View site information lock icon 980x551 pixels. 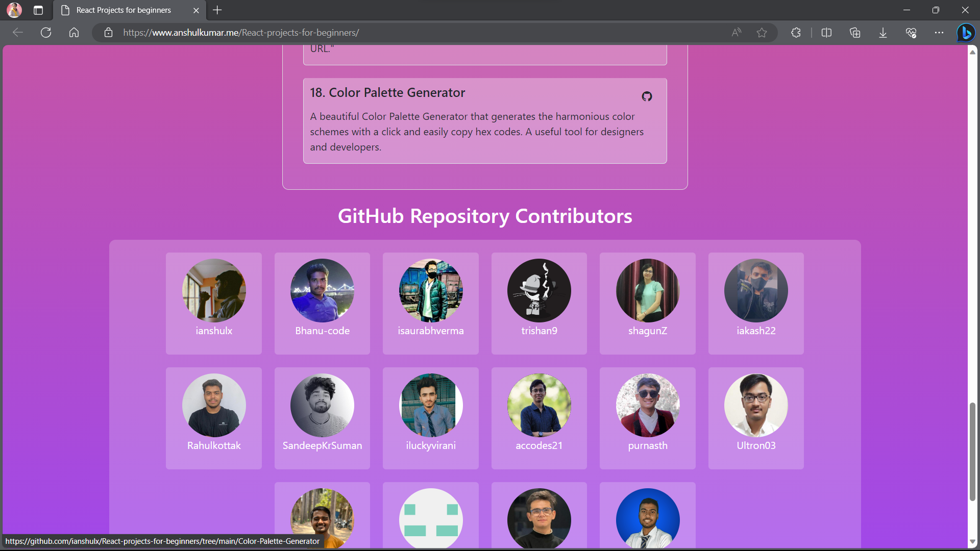click(x=108, y=33)
